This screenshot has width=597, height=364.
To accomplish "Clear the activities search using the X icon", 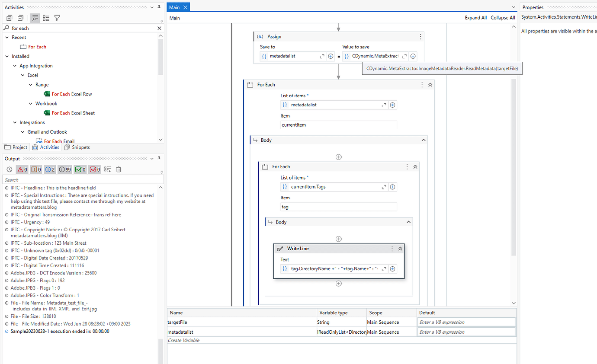I will click(x=159, y=28).
